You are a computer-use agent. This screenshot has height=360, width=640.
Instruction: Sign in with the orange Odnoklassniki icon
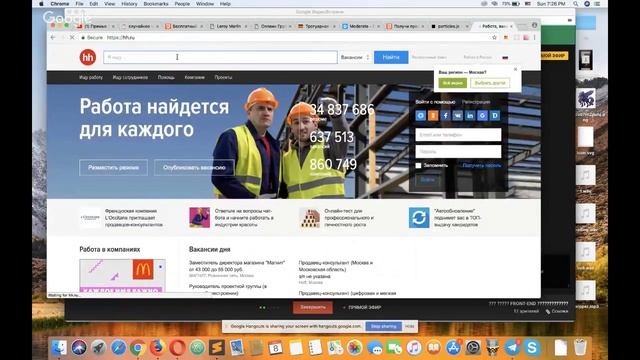(x=433, y=116)
